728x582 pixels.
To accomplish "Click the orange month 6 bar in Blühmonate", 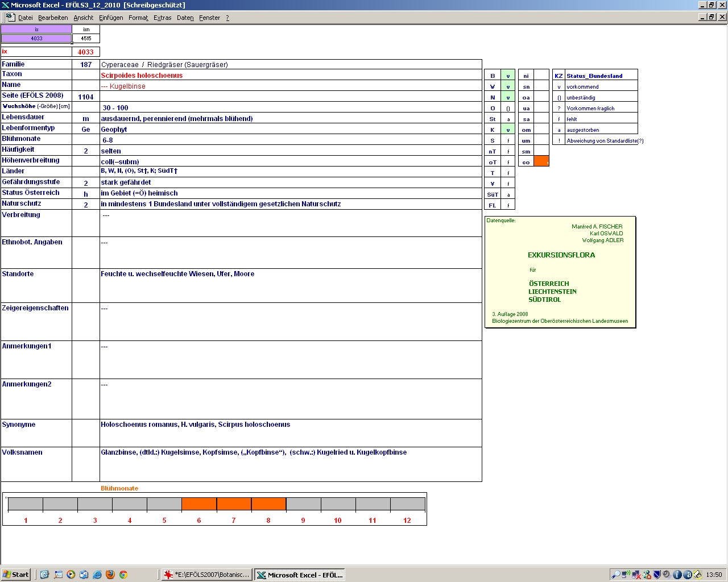I will (199, 504).
